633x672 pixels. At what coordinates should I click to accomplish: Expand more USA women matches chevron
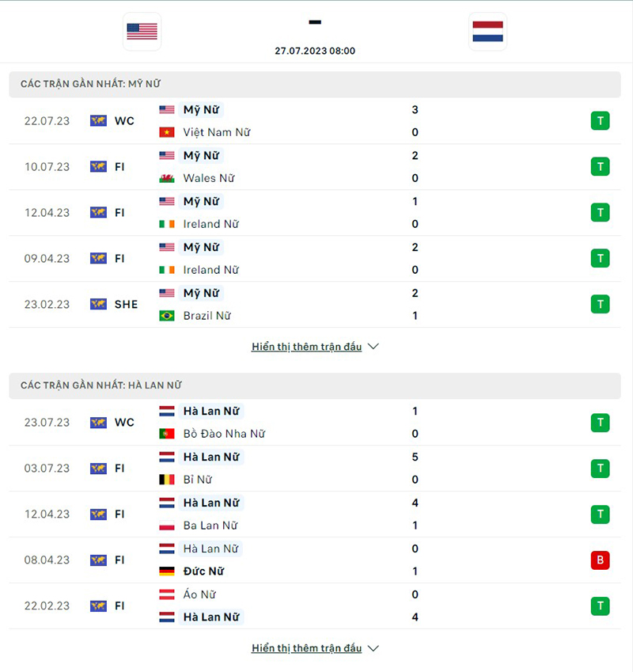[373, 347]
